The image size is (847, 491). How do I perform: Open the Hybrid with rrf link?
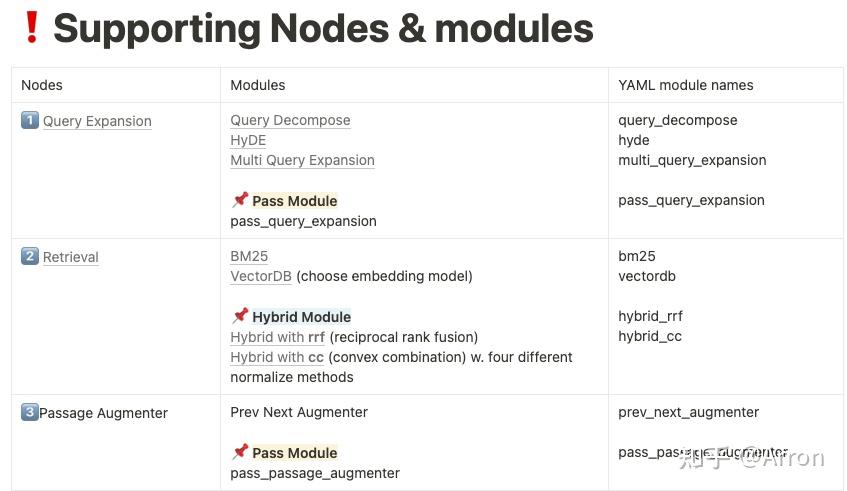pos(277,337)
